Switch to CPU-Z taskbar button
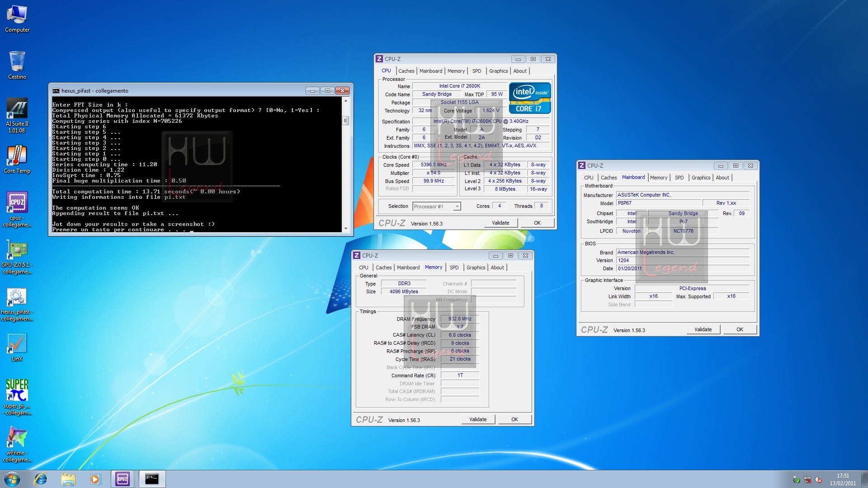 point(123,479)
